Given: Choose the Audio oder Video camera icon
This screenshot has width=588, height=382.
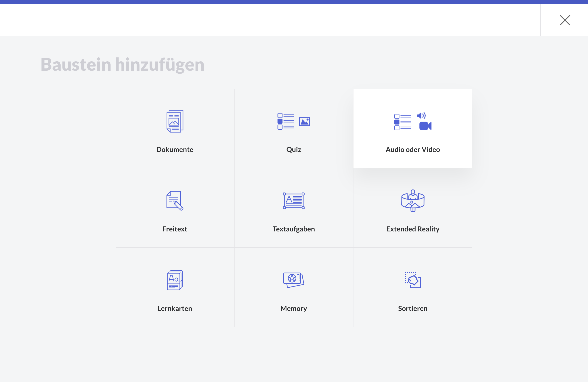Looking at the screenshot, I should click(425, 126).
